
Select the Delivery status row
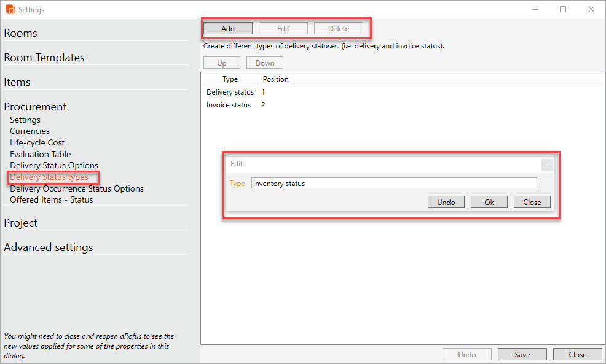[x=230, y=92]
